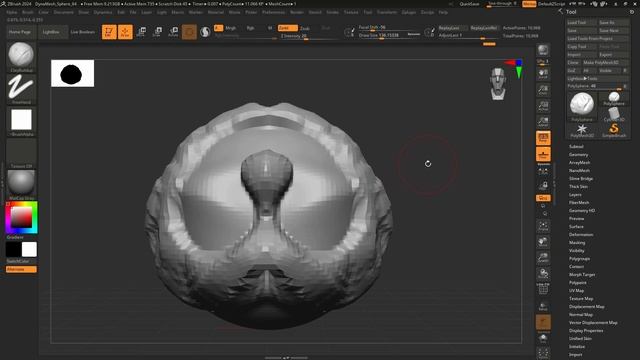This screenshot has width=640, height=360.
Task: Click the head orientation reference model
Action: point(498,84)
